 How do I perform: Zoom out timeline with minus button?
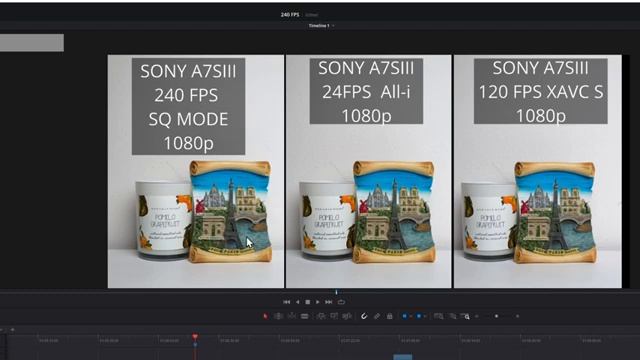click(x=477, y=316)
